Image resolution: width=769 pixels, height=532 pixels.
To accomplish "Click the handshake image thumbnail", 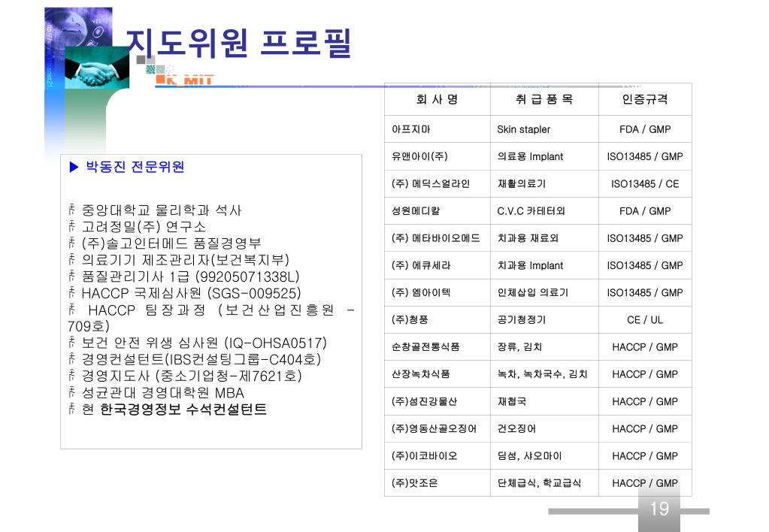I will click(97, 68).
